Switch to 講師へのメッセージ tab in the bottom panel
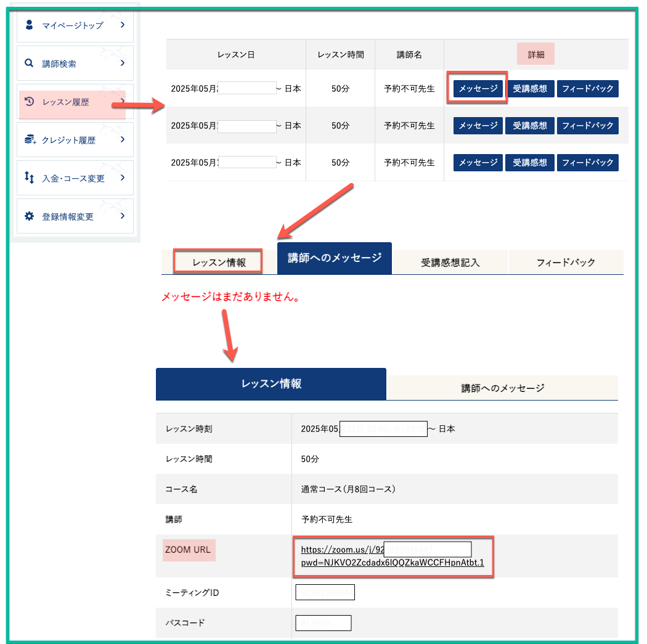Viewport: 647px width, 644px height. (x=502, y=388)
